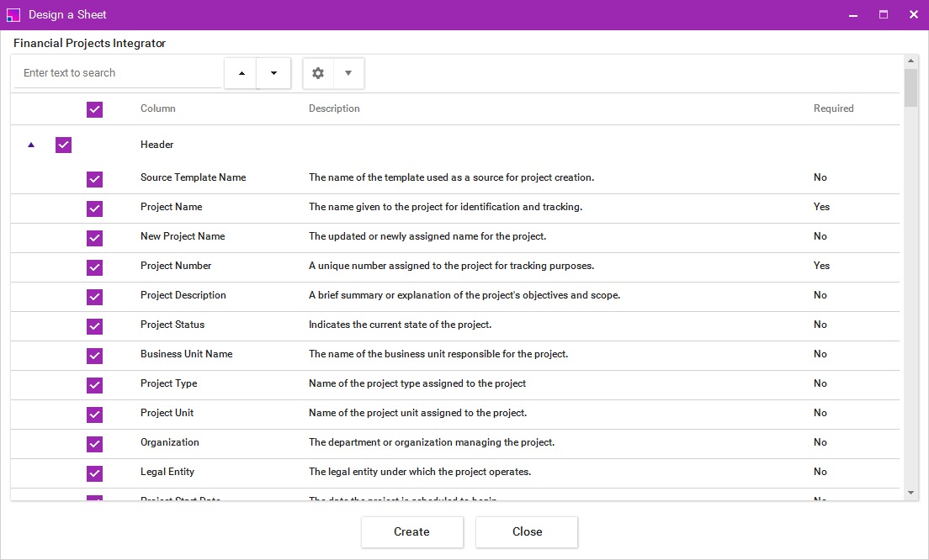
Task: Uncheck the Project Number checkbox
Action: 95,267
